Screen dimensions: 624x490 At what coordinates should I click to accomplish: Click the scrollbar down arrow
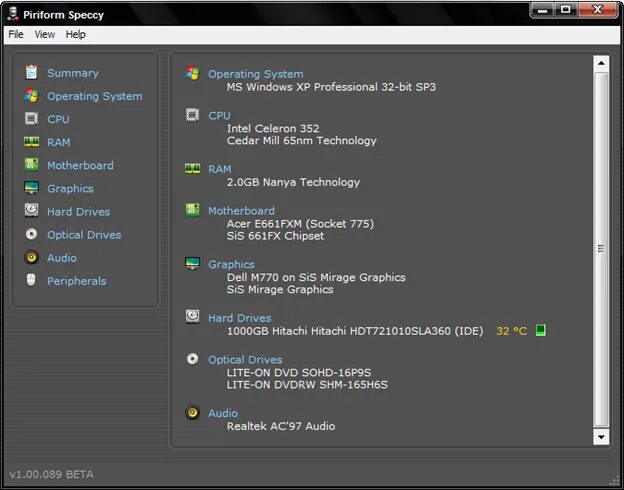[x=601, y=437]
